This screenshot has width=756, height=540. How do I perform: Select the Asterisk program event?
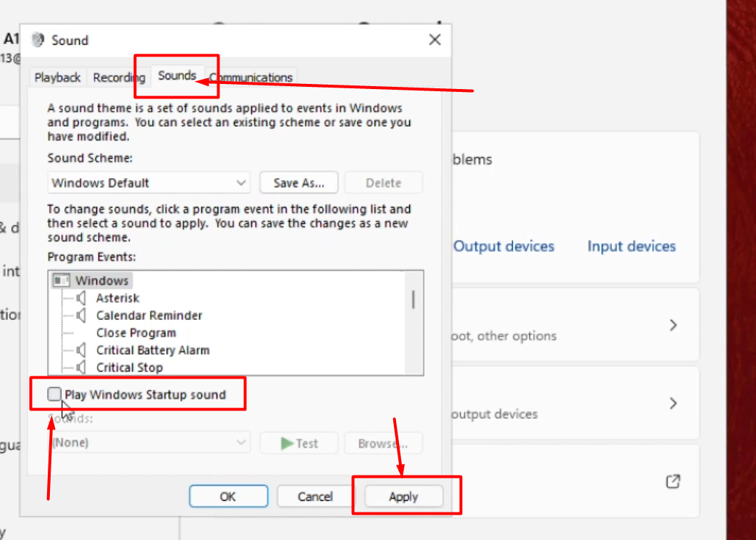pos(117,298)
